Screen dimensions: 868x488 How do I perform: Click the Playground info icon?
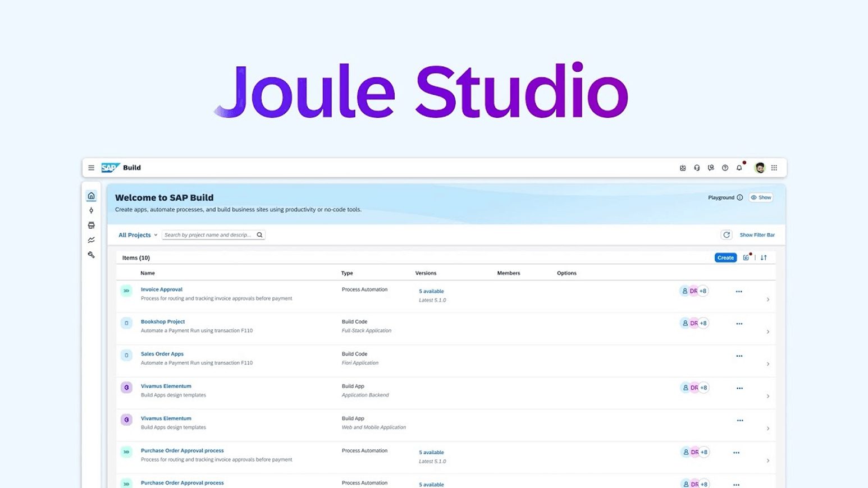[739, 197]
